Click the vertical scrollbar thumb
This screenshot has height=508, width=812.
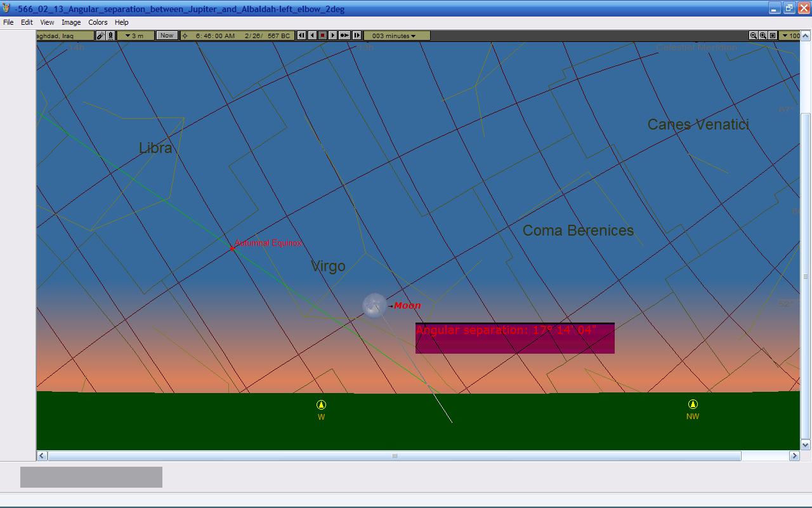806,276
